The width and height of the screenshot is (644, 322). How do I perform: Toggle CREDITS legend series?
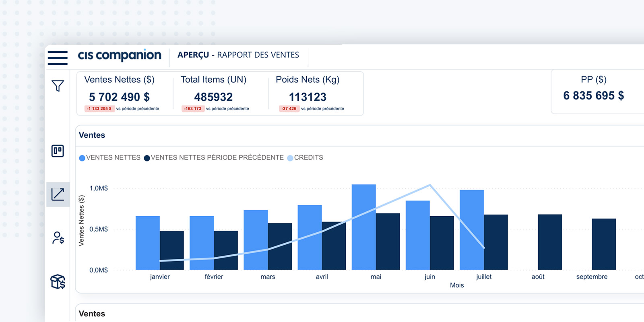pos(308,158)
